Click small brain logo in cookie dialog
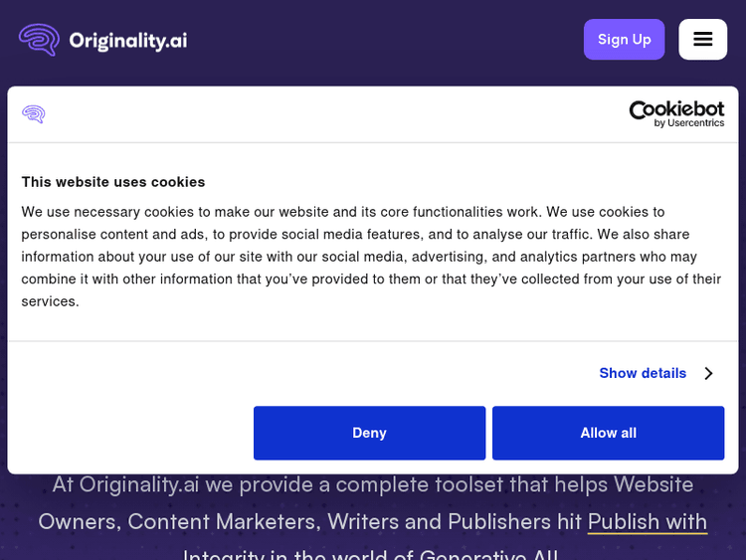Screen dimensions: 746x560 coord(34,114)
